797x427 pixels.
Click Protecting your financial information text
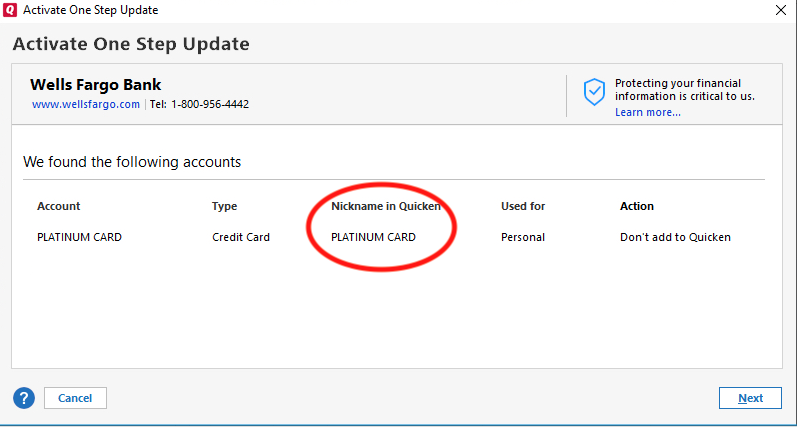tap(685, 89)
